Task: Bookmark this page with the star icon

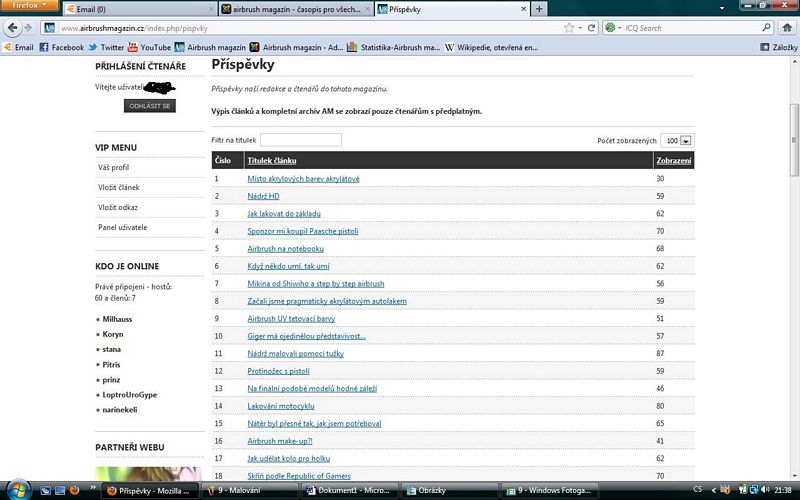Action: pyautogui.click(x=568, y=28)
